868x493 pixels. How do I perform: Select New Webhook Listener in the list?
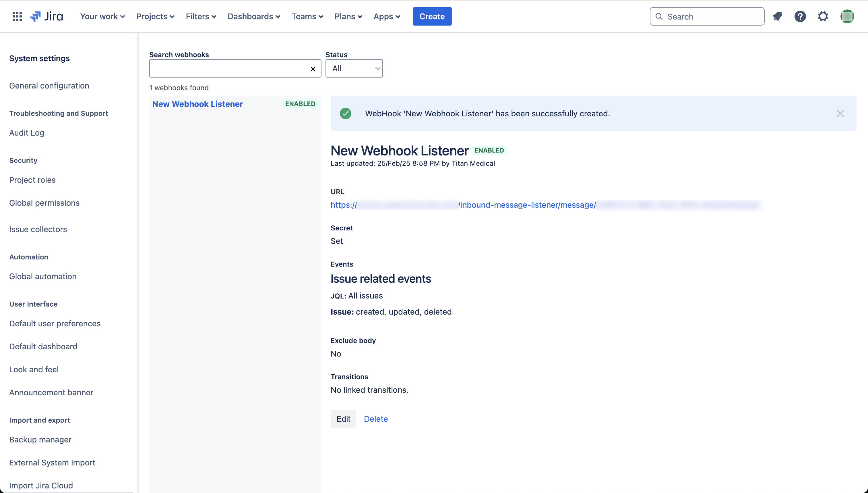pyautogui.click(x=197, y=104)
